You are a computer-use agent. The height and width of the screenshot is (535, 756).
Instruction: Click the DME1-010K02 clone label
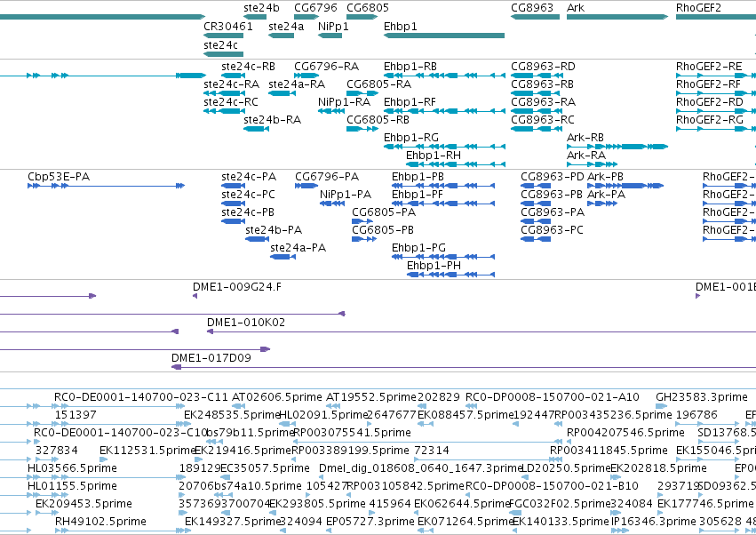pos(246,323)
